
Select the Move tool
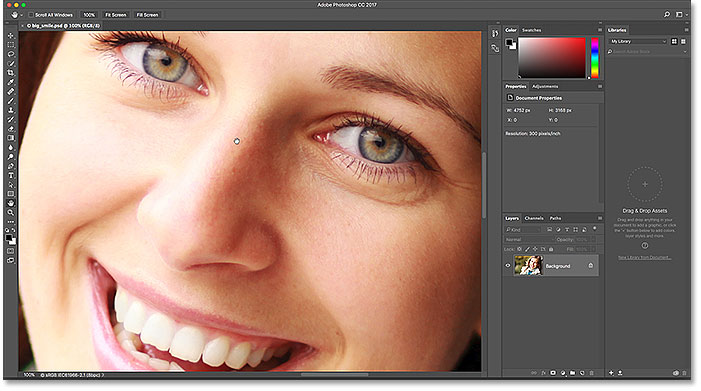point(11,35)
